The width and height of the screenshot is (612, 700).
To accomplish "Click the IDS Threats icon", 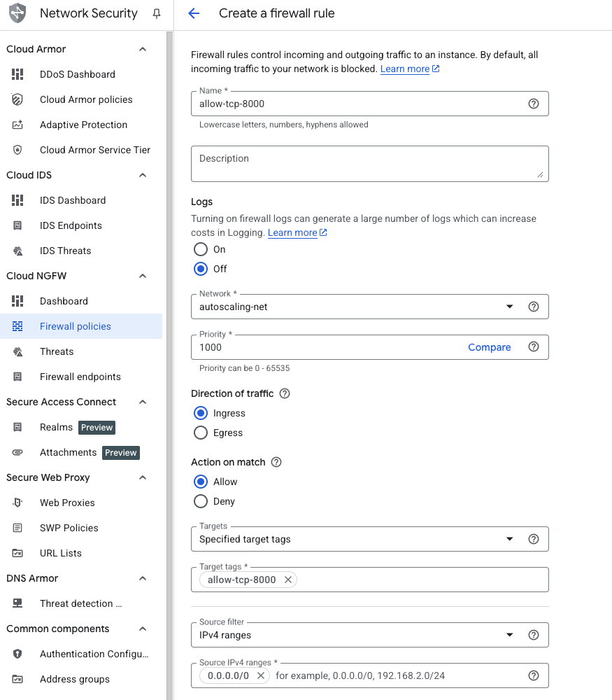I will click(17, 251).
